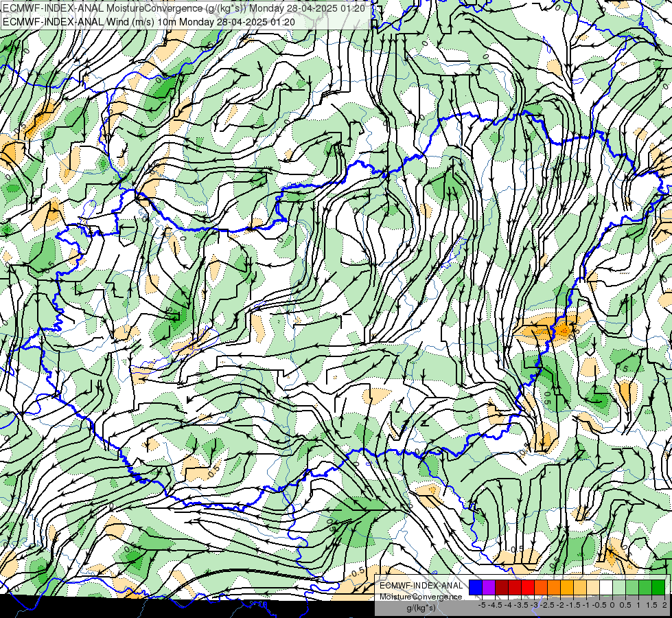
Task: Click the legend tick value -0.5
Action: pyautogui.click(x=599, y=605)
